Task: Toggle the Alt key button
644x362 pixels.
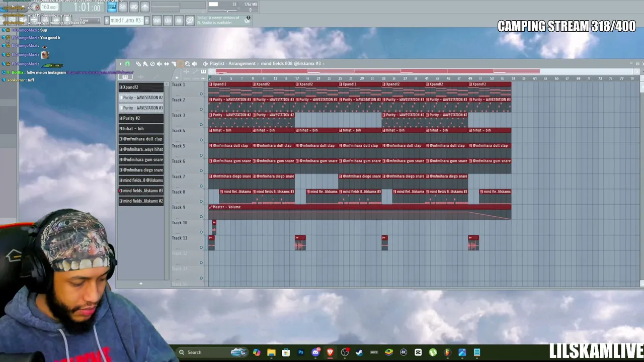Action: pos(179,21)
